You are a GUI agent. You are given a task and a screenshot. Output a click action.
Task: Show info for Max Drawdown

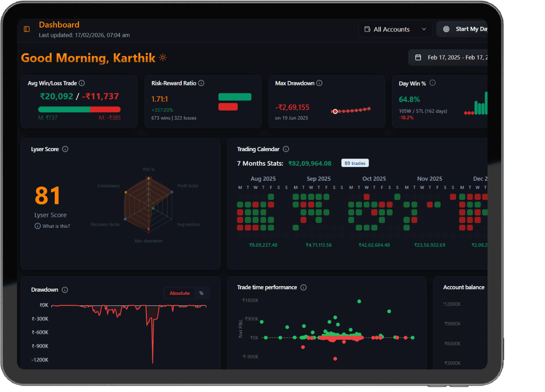tap(320, 83)
